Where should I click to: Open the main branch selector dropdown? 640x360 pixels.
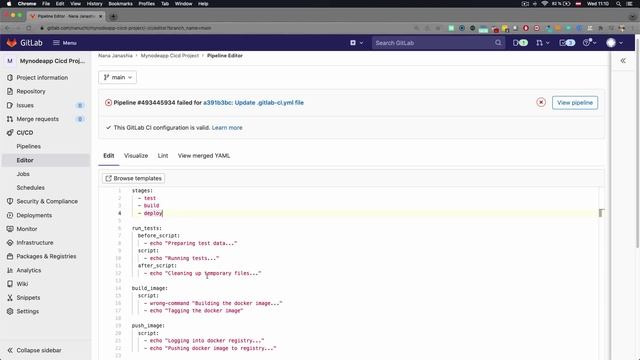point(118,77)
